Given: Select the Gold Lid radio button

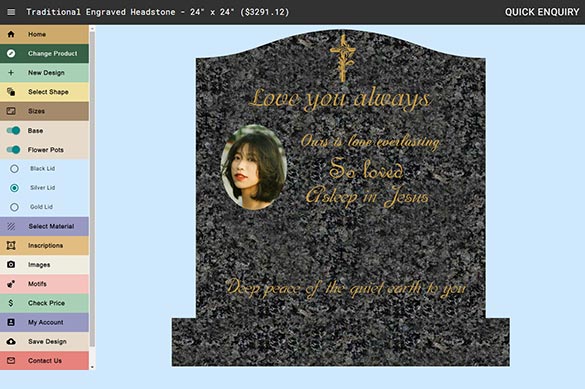Looking at the screenshot, I should point(14,207).
